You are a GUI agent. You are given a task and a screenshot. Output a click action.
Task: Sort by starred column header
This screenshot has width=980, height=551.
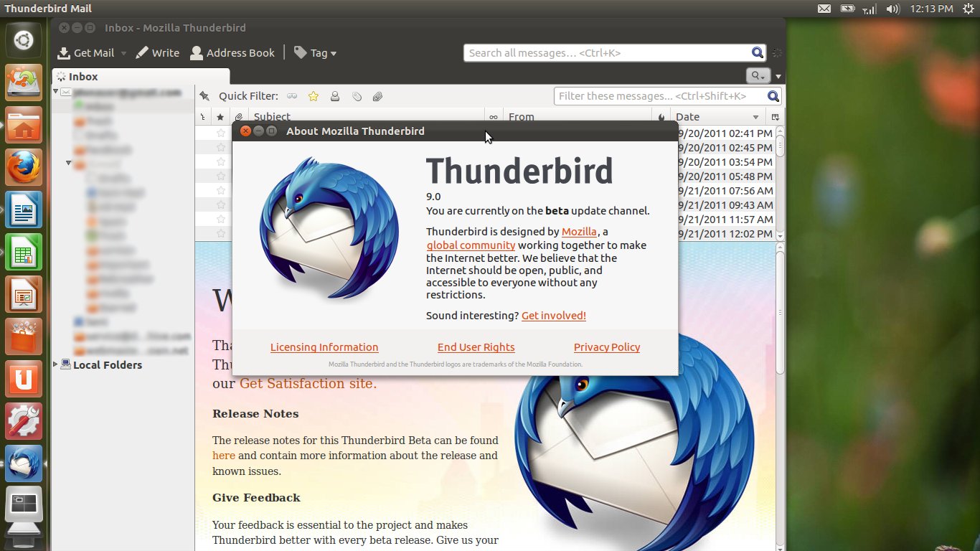click(x=220, y=116)
